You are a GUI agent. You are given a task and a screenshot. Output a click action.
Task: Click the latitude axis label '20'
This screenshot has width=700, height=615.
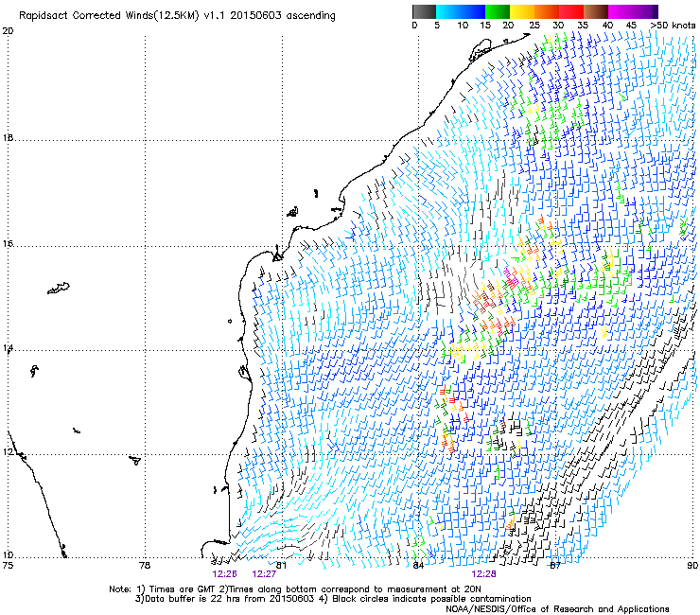(x=8, y=31)
